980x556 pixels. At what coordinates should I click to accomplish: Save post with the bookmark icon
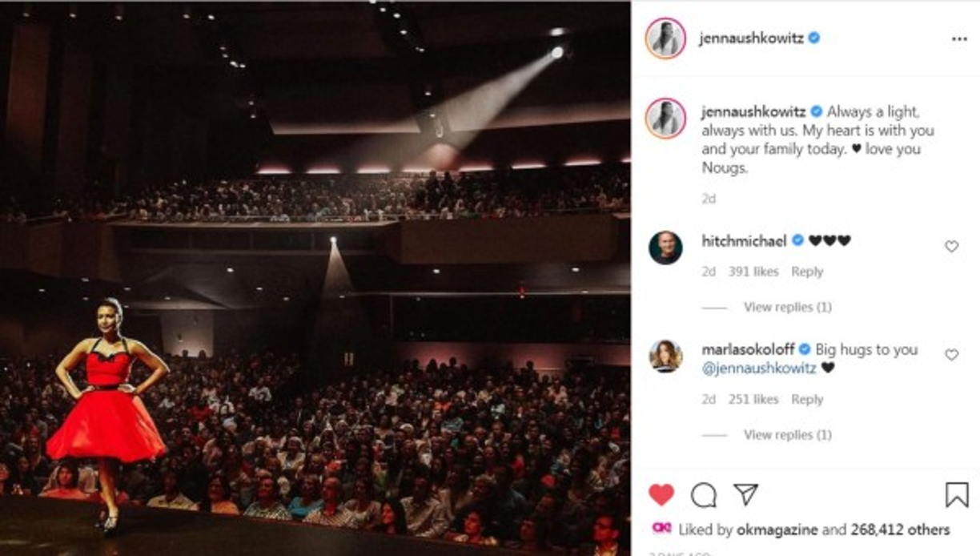(957, 495)
